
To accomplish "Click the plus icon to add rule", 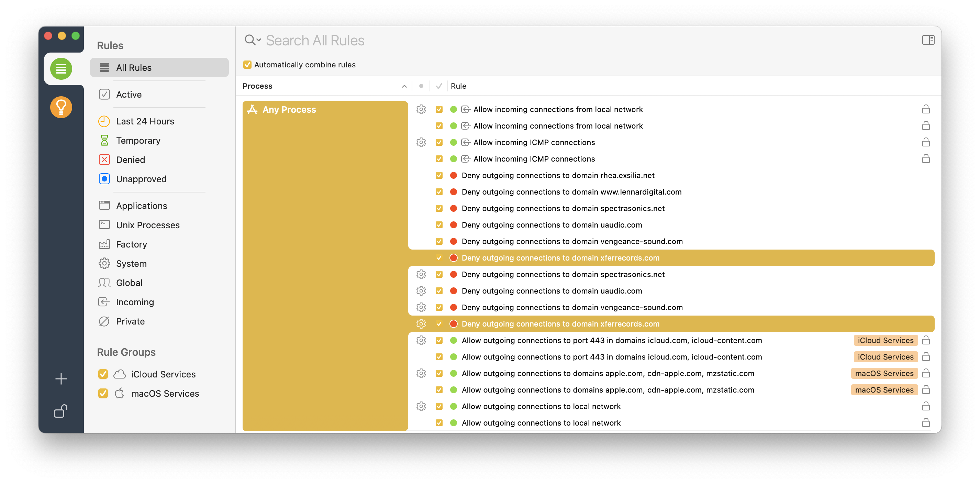I will (x=61, y=378).
